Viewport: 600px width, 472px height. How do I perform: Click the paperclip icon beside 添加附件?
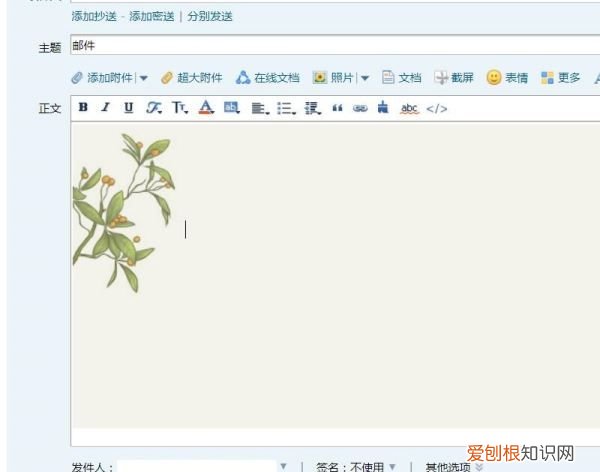coord(77,78)
